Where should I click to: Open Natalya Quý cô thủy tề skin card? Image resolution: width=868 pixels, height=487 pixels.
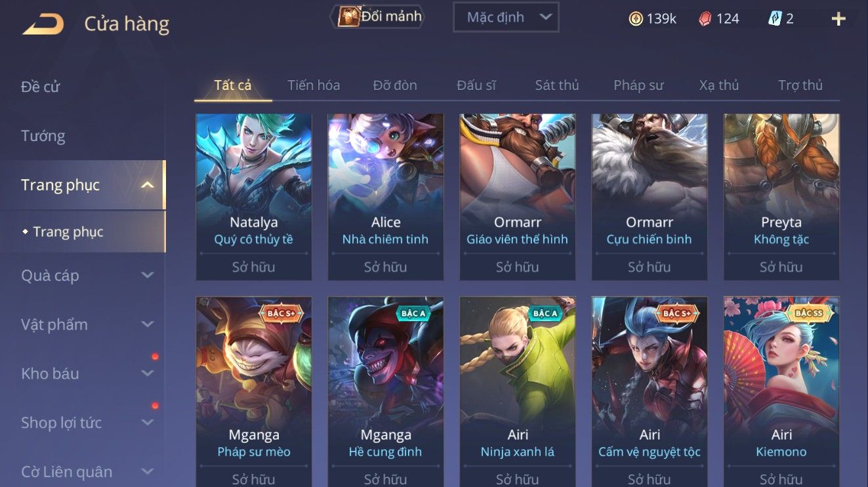tap(254, 197)
